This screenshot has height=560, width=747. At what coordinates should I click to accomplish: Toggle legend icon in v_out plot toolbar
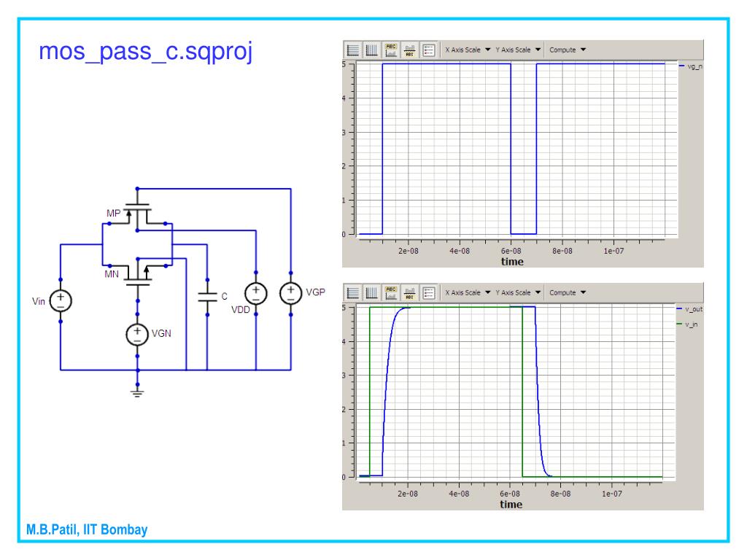(x=429, y=293)
